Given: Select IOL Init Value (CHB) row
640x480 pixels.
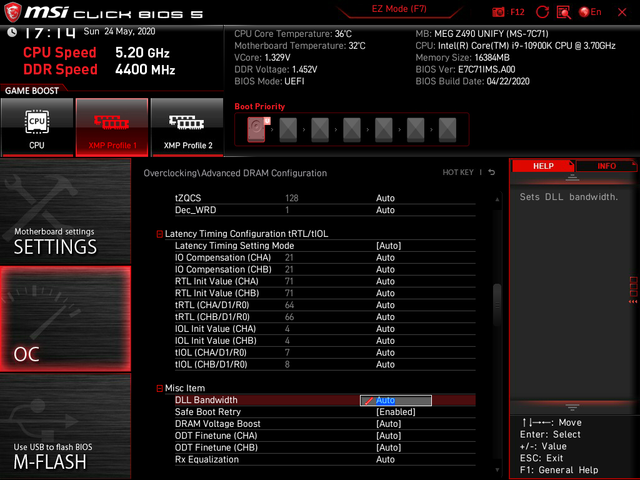Looking at the screenshot, I should (325, 340).
